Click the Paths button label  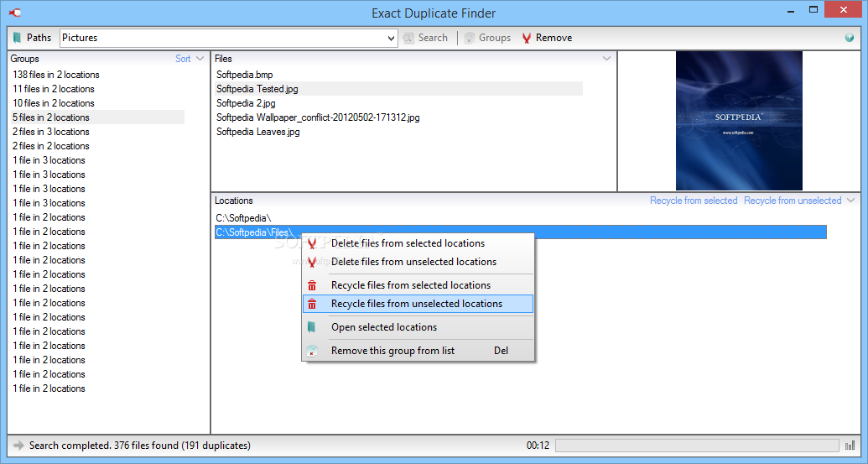[39, 38]
